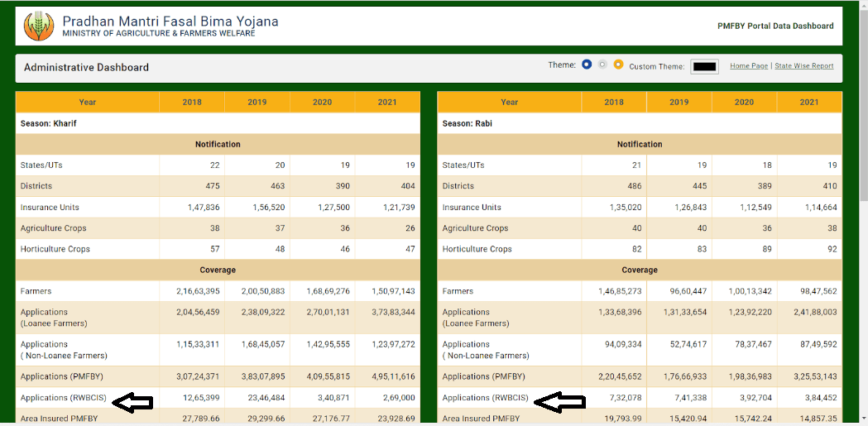Click Rabi Insurance Units value 1,14,664
Image resolution: width=868 pixels, height=426 pixels.
coord(821,208)
